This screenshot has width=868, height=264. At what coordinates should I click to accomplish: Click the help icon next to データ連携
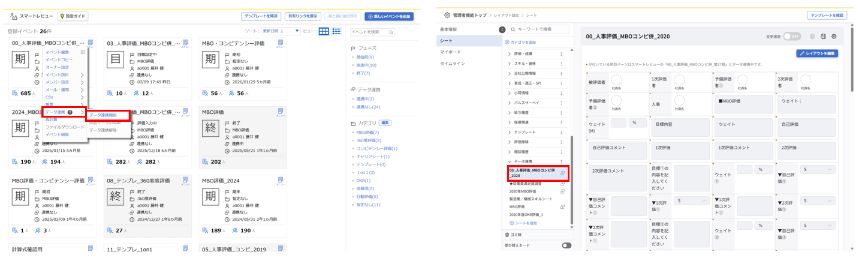[70, 112]
